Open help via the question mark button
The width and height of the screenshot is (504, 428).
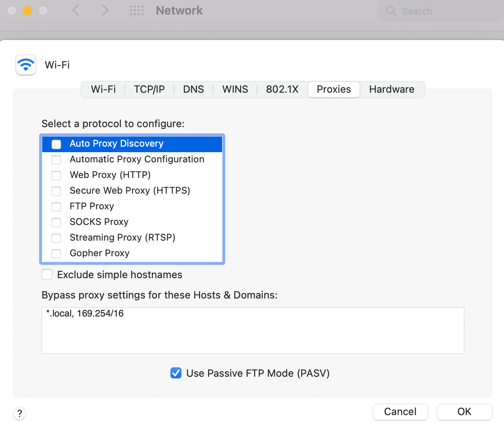20,413
